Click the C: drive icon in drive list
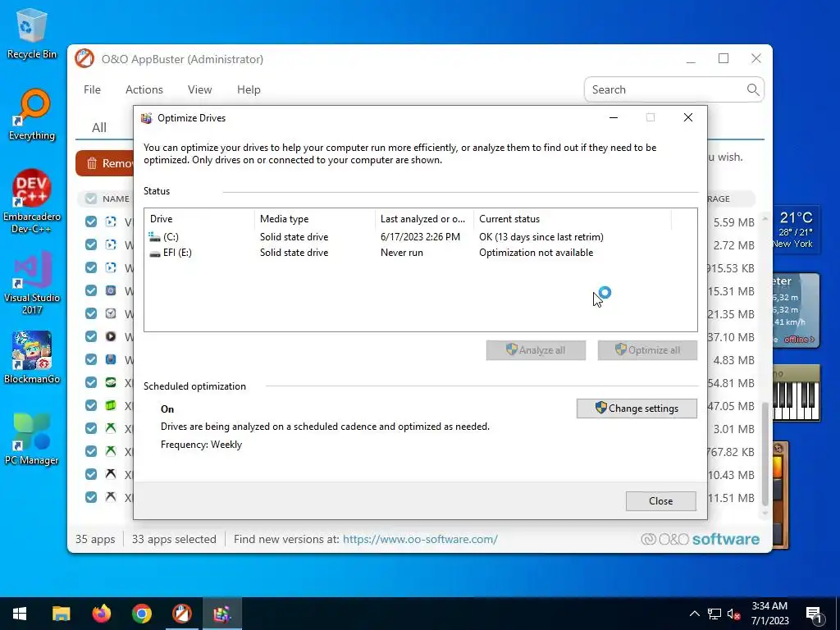 tap(155, 237)
